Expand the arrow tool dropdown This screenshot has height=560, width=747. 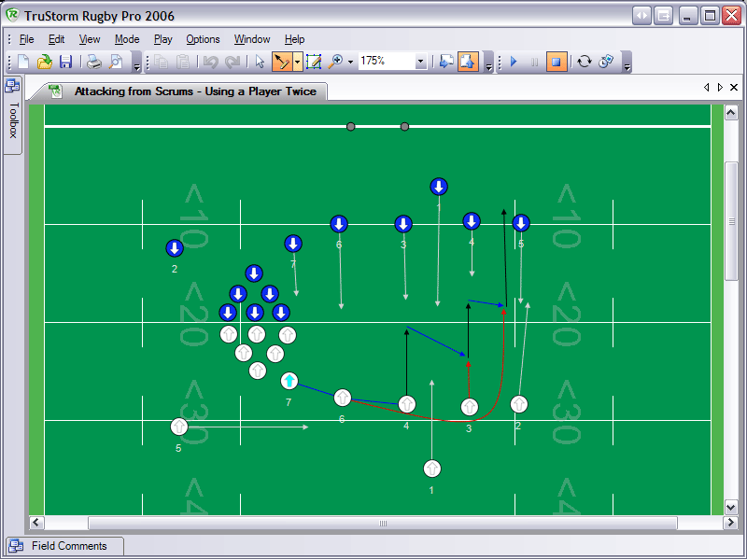coord(297,62)
